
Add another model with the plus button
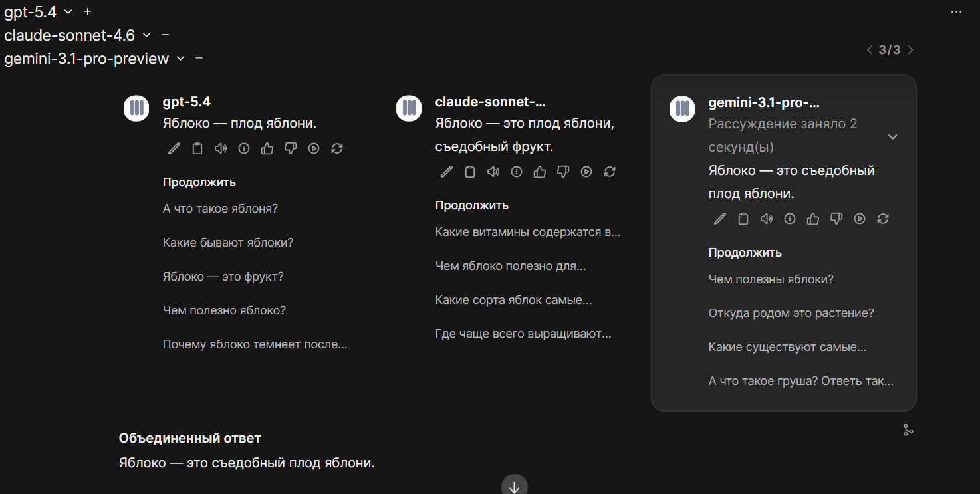coord(88,12)
